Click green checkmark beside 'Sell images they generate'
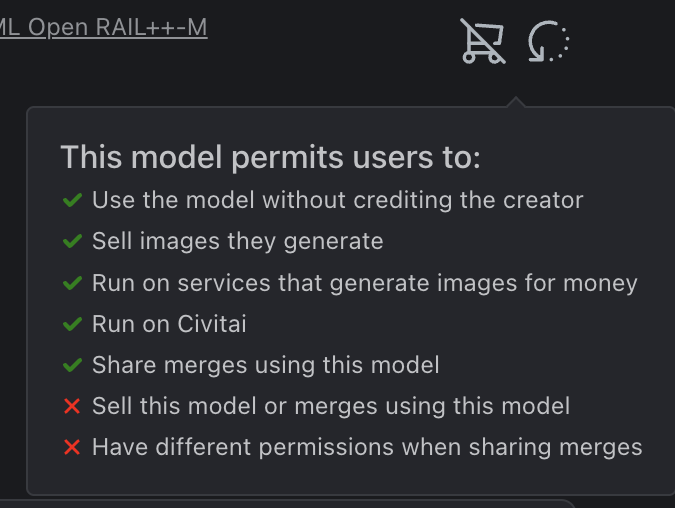Viewport: 675px width, 508px height. click(72, 241)
